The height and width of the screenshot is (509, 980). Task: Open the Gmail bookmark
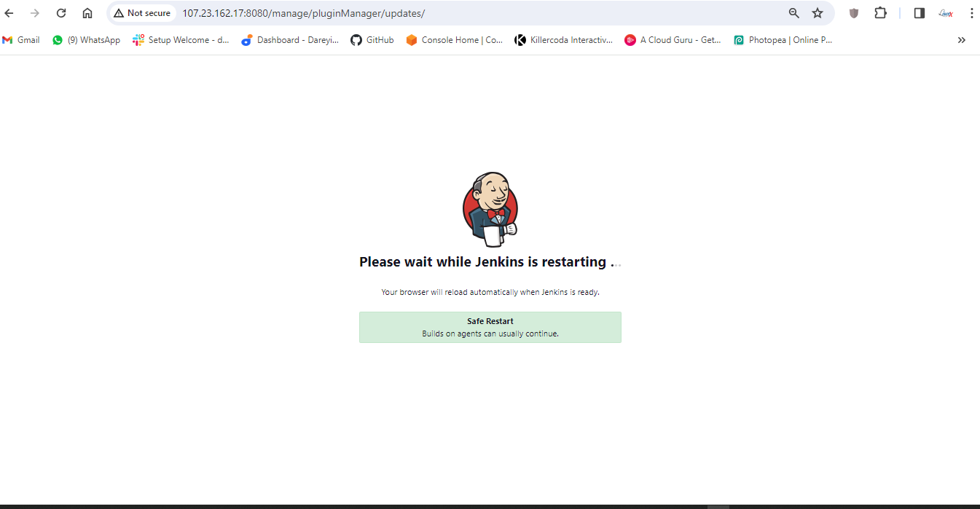click(21, 40)
